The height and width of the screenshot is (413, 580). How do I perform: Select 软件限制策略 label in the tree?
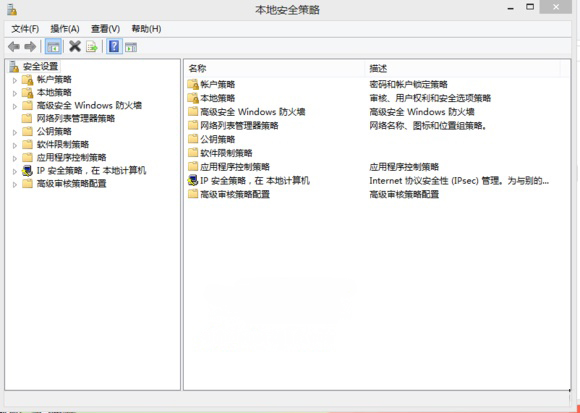tap(63, 144)
